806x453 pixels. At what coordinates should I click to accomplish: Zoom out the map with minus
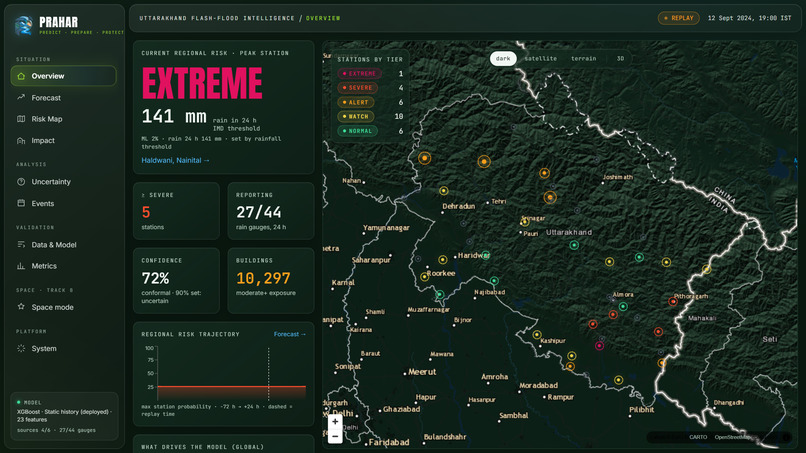click(335, 437)
